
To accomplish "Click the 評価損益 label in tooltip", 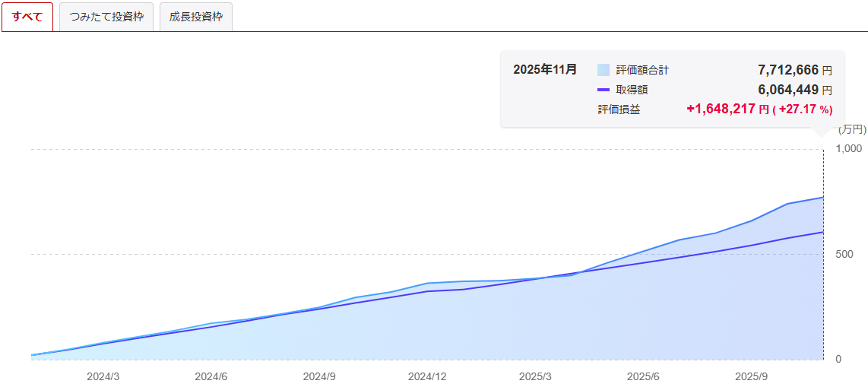I will pos(619,109).
